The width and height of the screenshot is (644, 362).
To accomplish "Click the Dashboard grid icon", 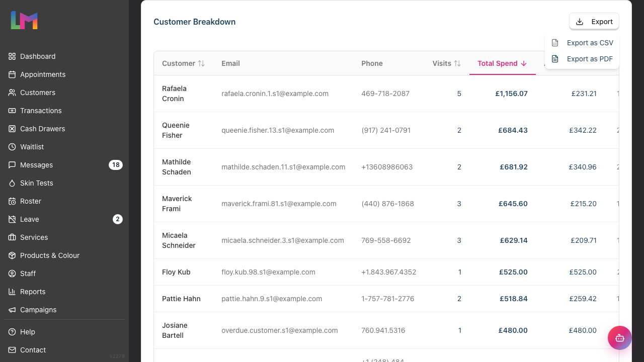I will coord(12,56).
